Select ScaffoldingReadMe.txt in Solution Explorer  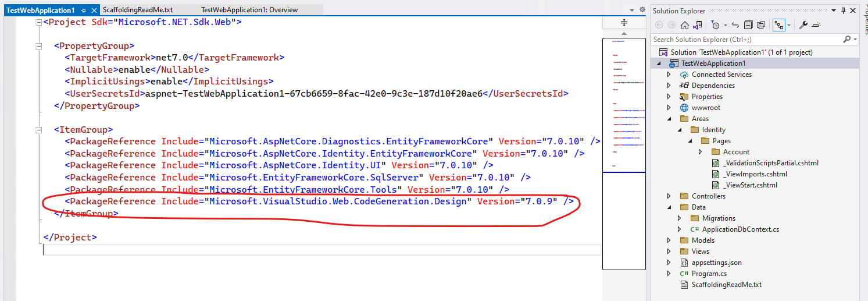726,285
